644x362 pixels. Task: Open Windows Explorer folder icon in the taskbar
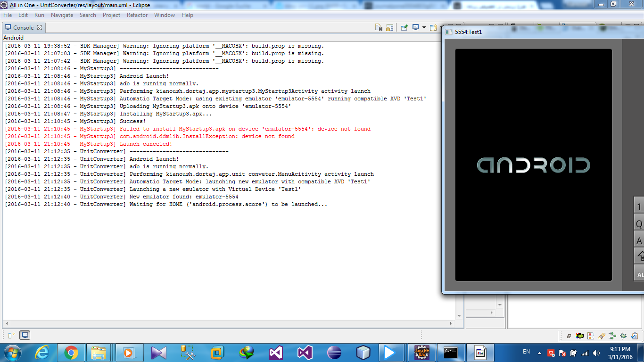tap(99, 353)
